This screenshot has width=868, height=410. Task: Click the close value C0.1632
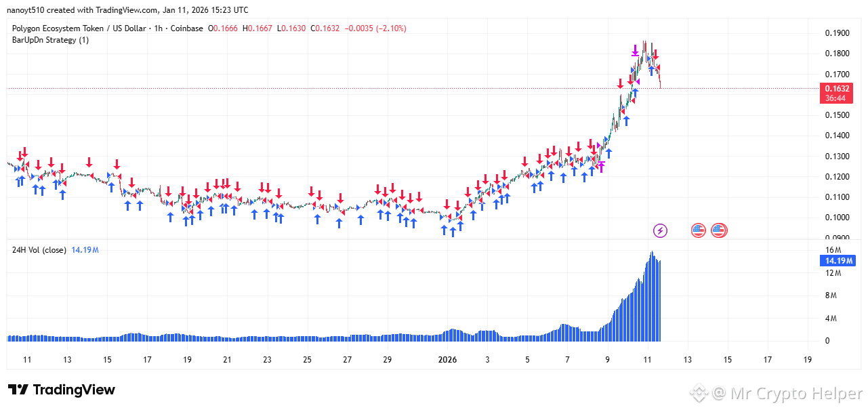click(324, 28)
